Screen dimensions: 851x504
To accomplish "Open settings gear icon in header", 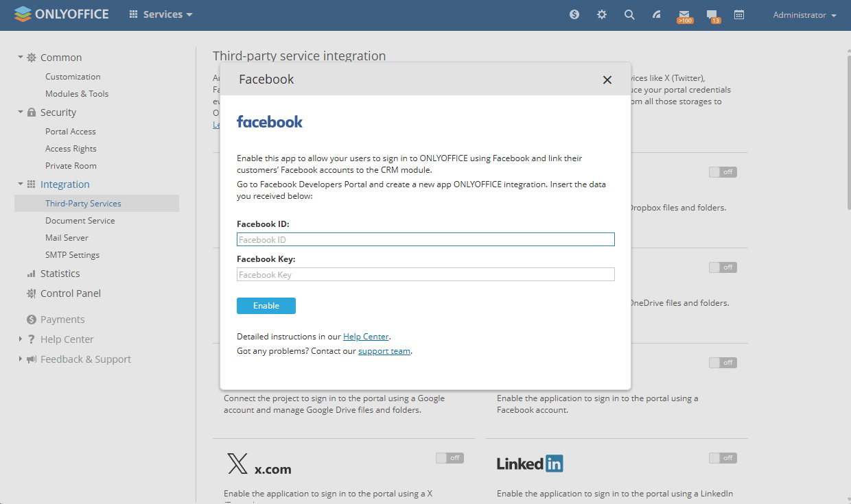I will pyautogui.click(x=602, y=14).
